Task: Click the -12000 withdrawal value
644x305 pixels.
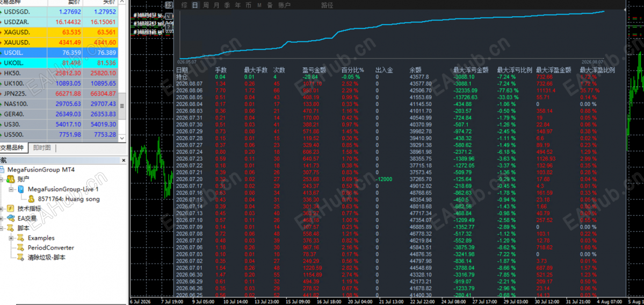Action: point(383,179)
